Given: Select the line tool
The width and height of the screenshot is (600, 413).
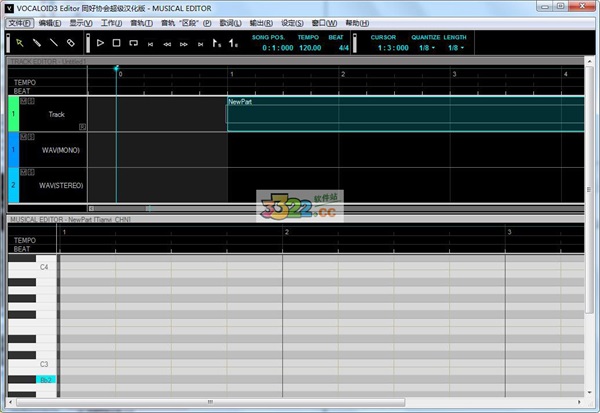Looking at the screenshot, I should pos(54,43).
